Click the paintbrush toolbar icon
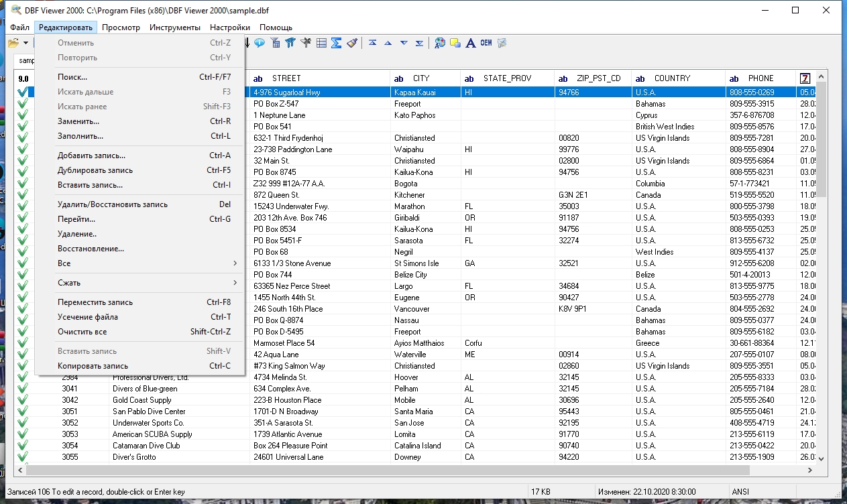 pyautogui.click(x=353, y=43)
